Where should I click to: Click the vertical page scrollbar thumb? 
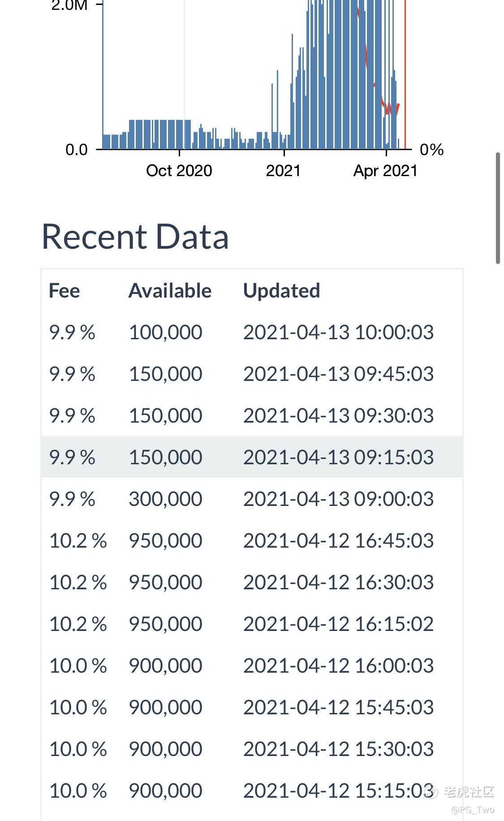point(498,208)
